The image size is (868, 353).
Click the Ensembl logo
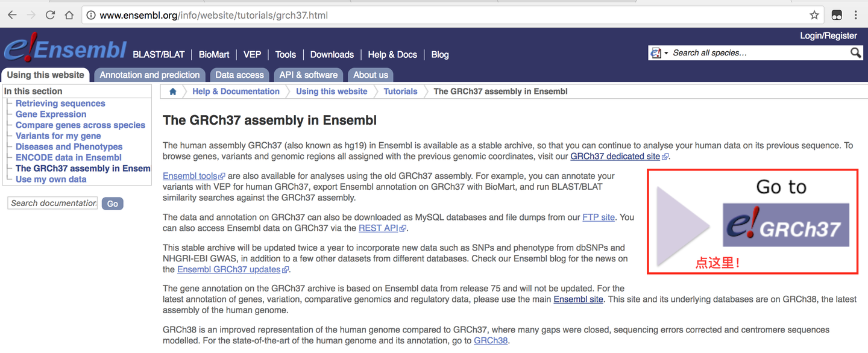pos(65,51)
